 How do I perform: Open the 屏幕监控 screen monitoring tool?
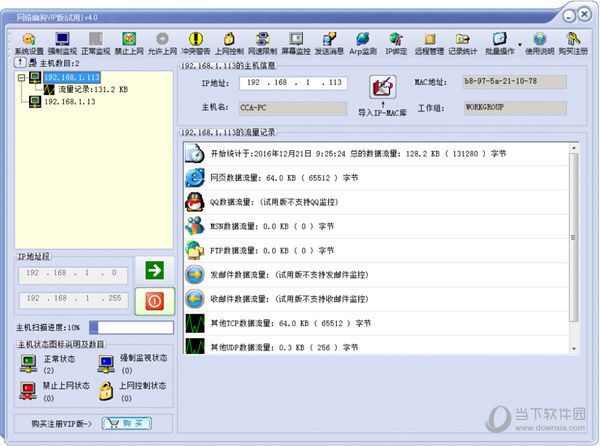pos(296,44)
